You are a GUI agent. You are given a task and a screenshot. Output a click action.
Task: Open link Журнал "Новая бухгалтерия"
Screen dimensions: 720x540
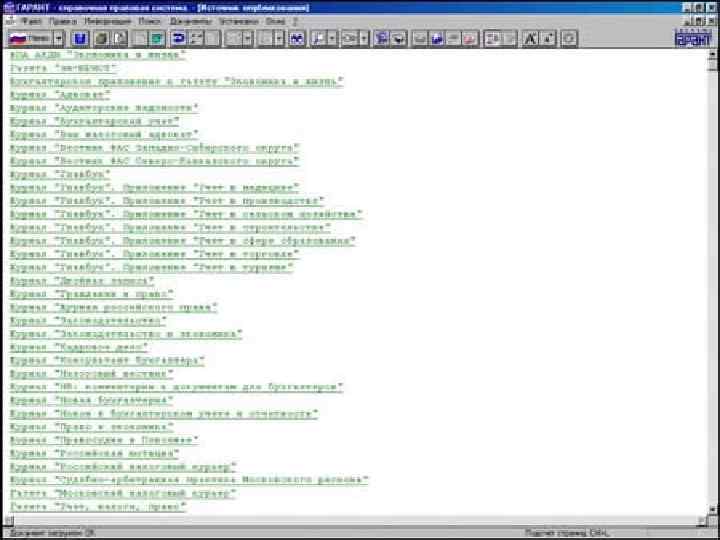pyautogui.click(x=92, y=400)
